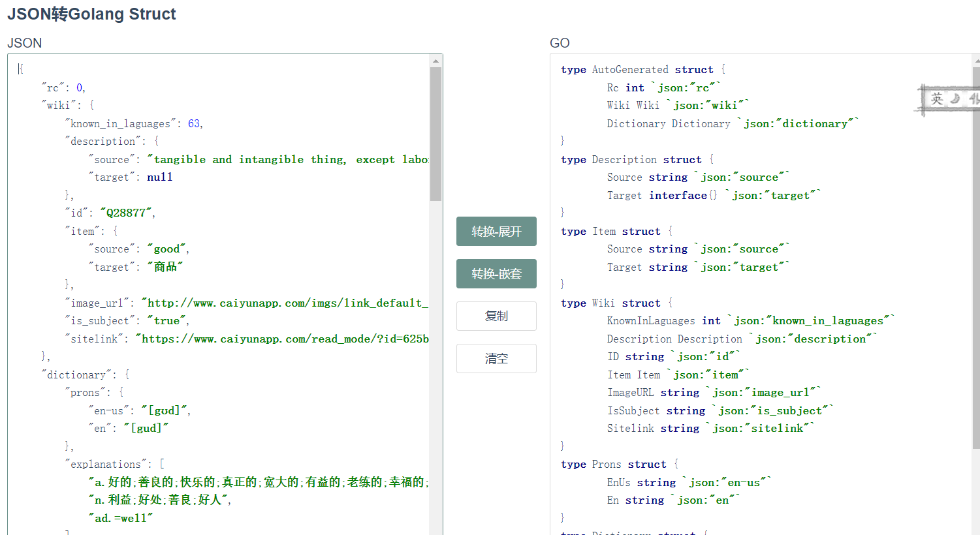
Task: Click the JSON line "explanations": [
Action: [115, 464]
